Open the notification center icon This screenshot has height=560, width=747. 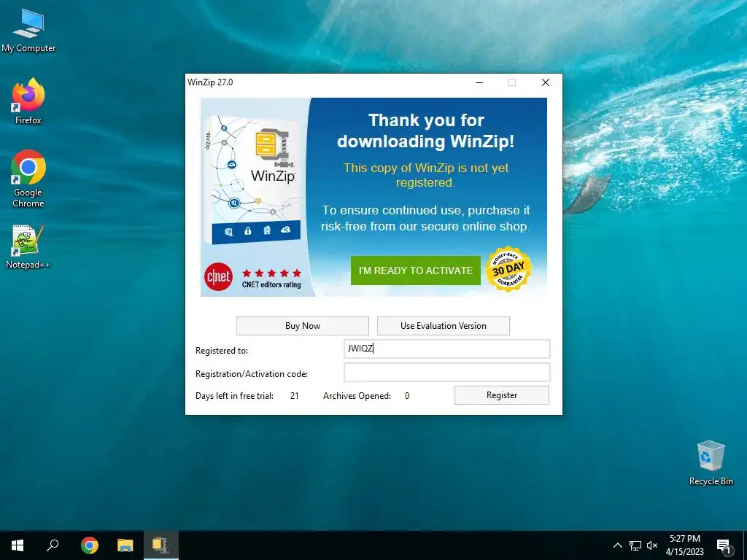coord(724,546)
